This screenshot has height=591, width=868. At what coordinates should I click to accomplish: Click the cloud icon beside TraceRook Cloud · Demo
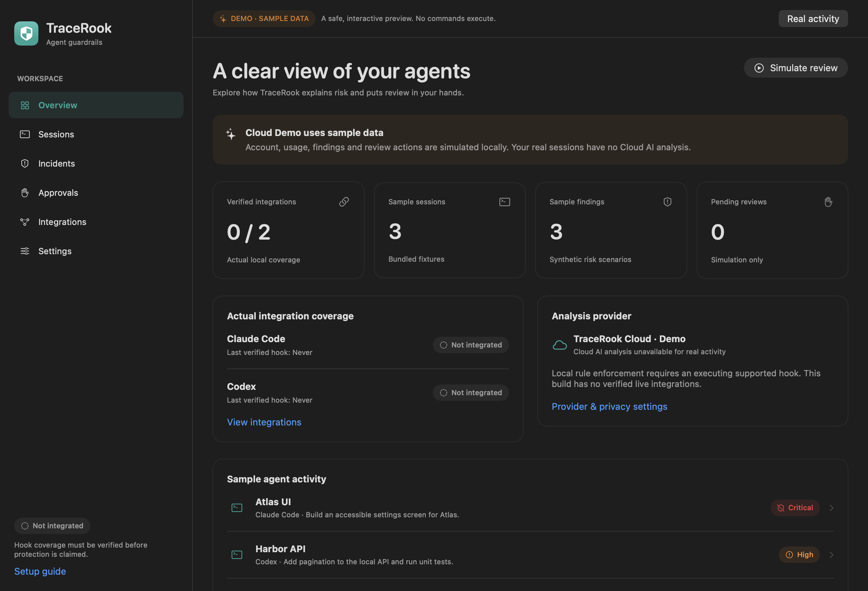[560, 345]
